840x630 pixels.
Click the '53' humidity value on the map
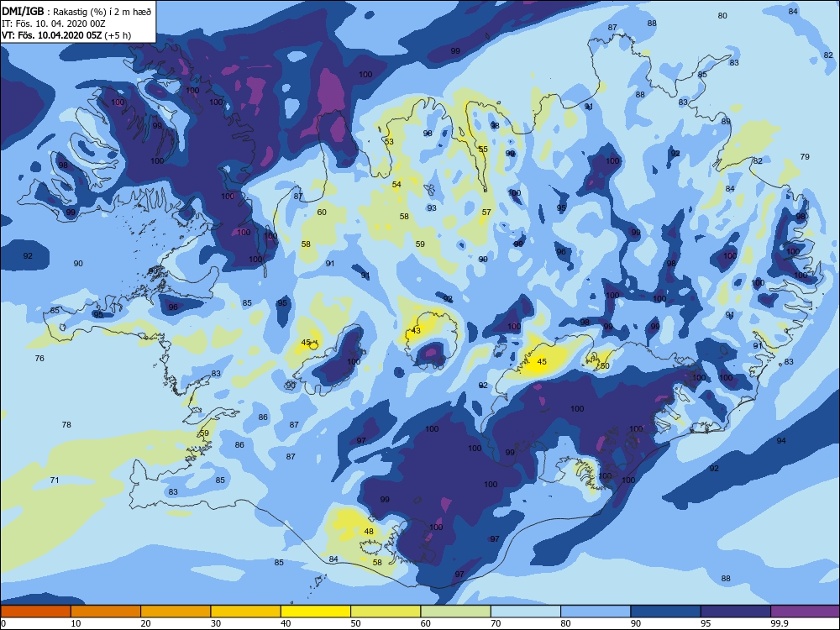click(389, 141)
